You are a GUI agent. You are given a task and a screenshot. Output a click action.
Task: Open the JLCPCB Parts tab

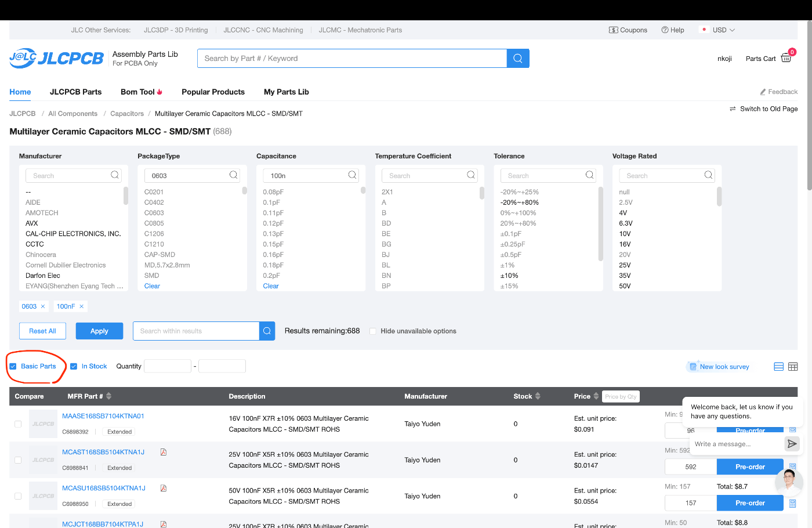click(x=76, y=92)
